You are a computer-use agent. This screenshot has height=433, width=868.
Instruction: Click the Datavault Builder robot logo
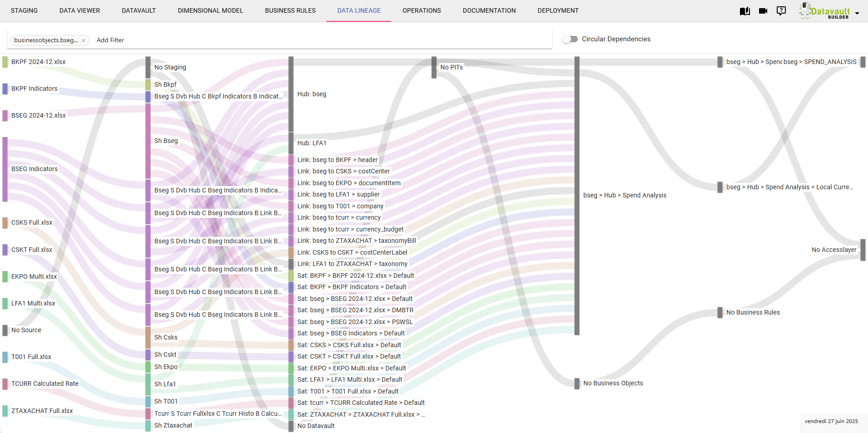coord(805,11)
